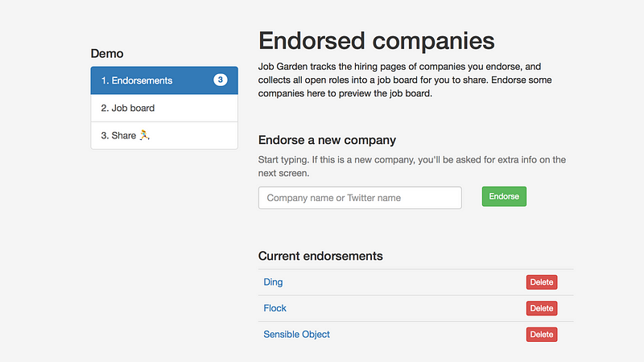This screenshot has width=644, height=362.
Task: Switch to the 2. Job board step
Action: click(x=164, y=108)
